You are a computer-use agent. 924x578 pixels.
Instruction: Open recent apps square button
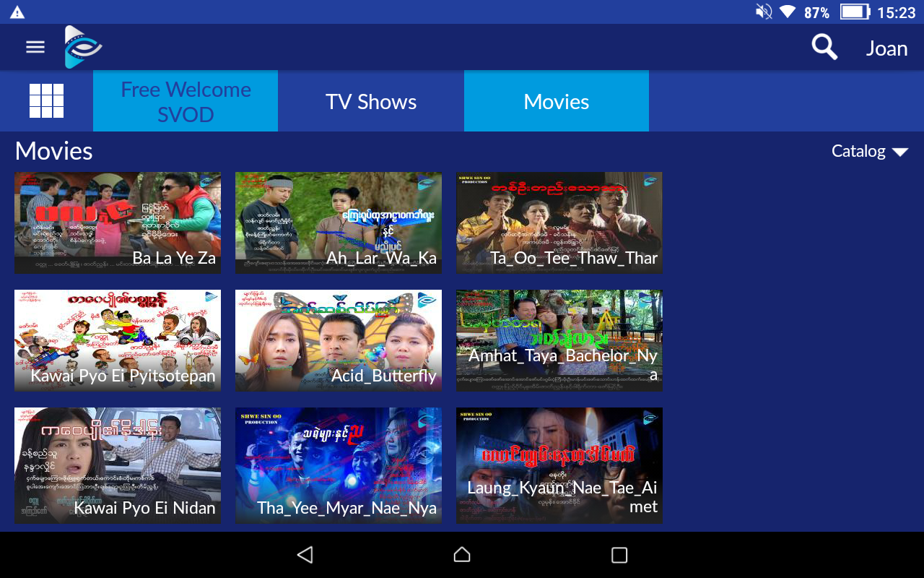click(x=619, y=555)
